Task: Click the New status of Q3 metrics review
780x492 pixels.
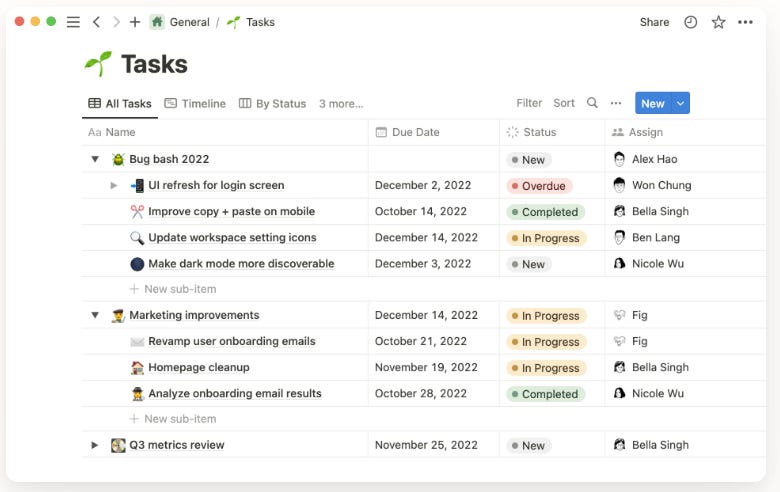Action: click(x=528, y=446)
